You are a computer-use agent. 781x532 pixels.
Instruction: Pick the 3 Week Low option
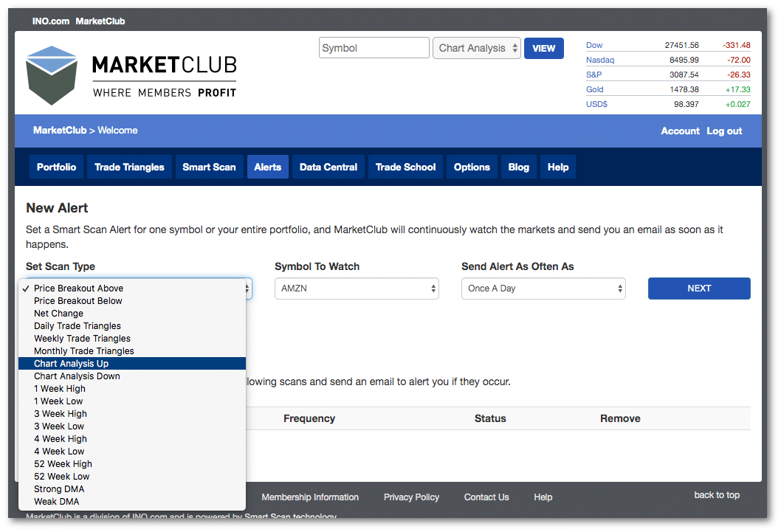point(132,426)
